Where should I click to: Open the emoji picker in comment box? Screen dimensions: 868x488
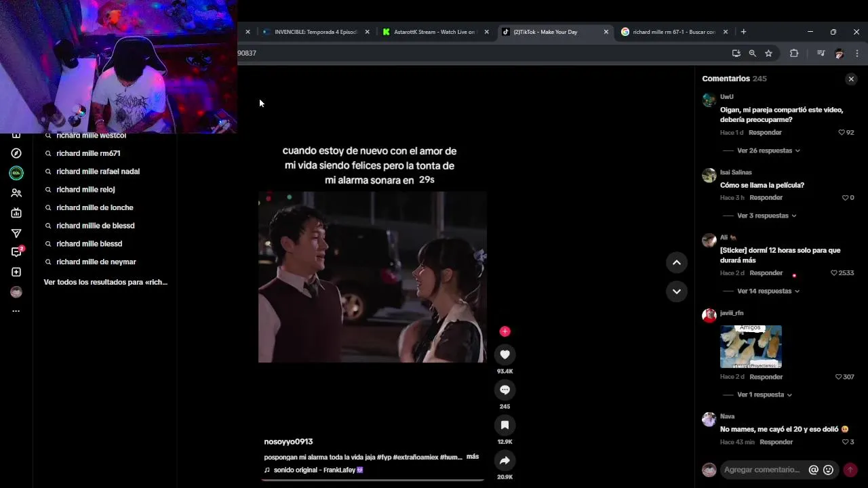[828, 470]
